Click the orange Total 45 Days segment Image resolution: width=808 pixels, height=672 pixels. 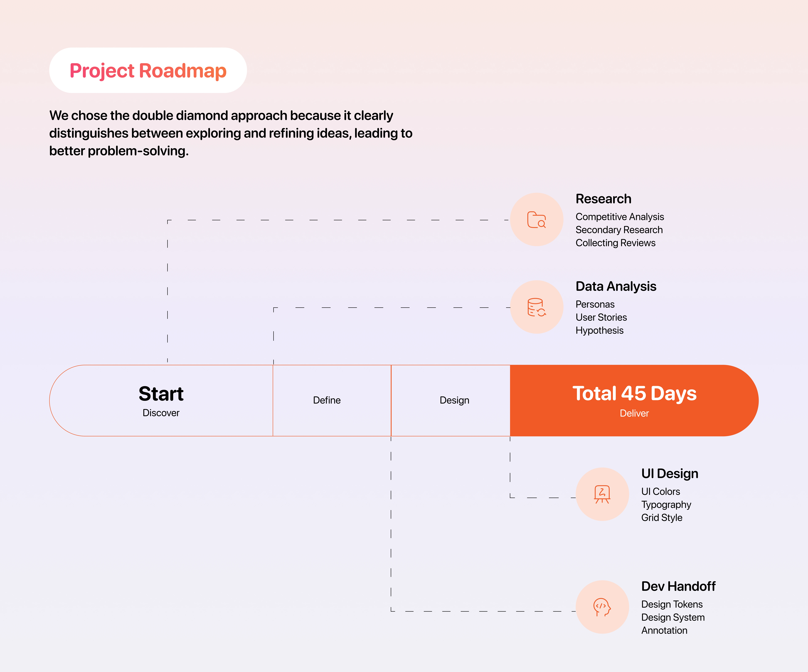634,400
